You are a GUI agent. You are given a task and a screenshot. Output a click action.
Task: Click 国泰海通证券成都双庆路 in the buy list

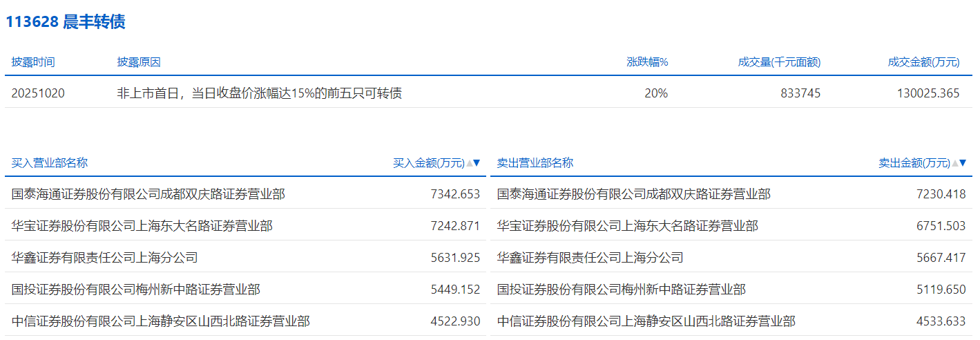pyautogui.click(x=148, y=195)
